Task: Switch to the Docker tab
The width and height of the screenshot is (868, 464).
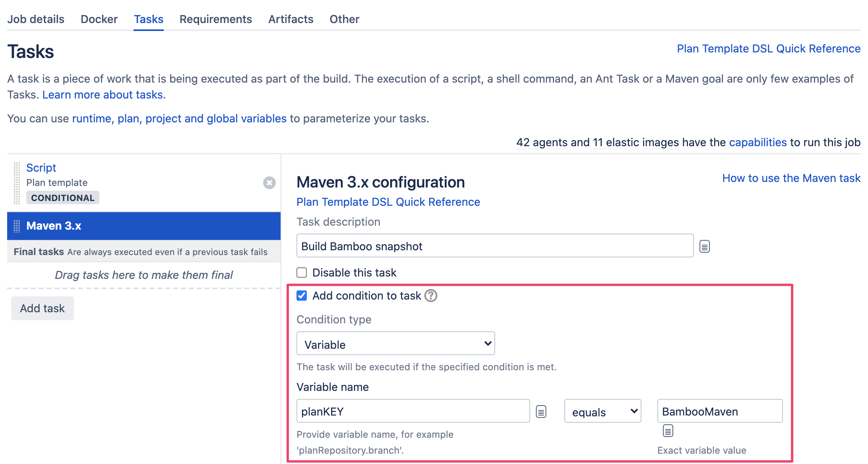Action: (x=99, y=19)
